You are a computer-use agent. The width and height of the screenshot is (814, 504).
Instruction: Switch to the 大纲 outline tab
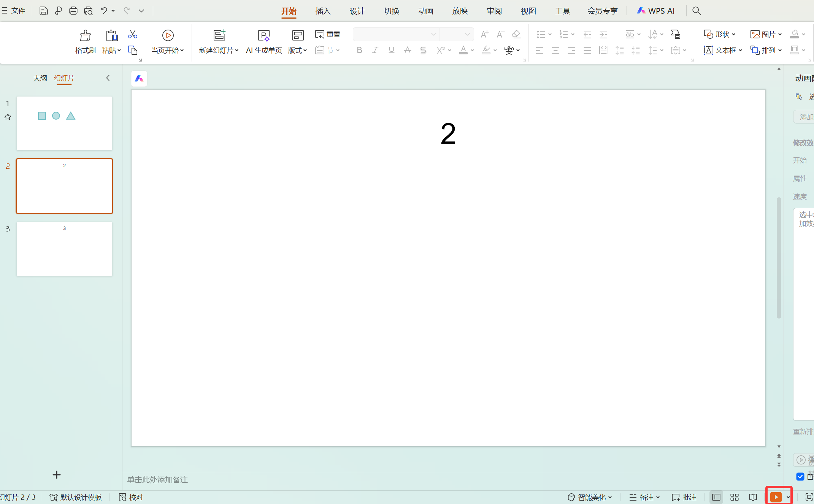coord(40,78)
